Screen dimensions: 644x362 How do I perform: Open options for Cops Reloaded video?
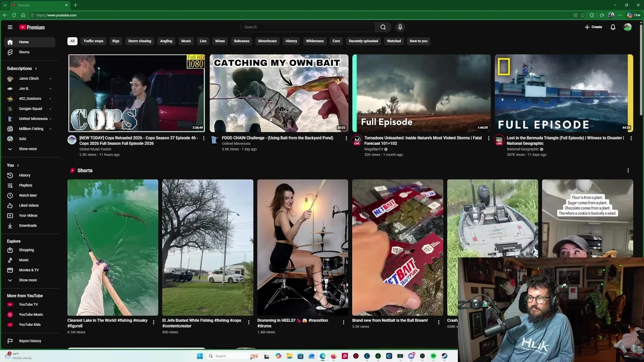pyautogui.click(x=204, y=138)
